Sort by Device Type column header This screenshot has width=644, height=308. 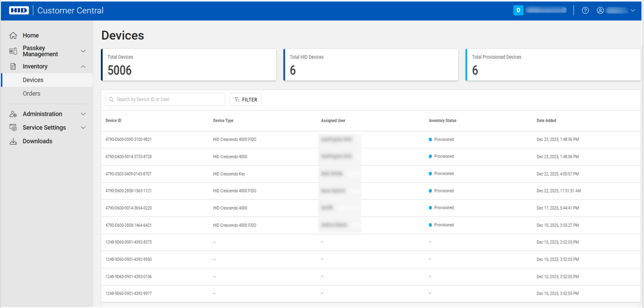[223, 121]
